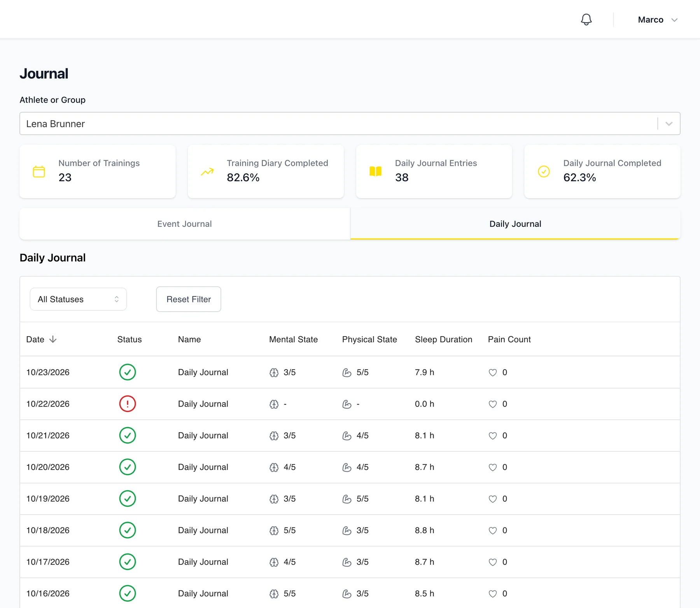The height and width of the screenshot is (608, 700).
Task: Open the notifications bell
Action: tap(586, 19)
